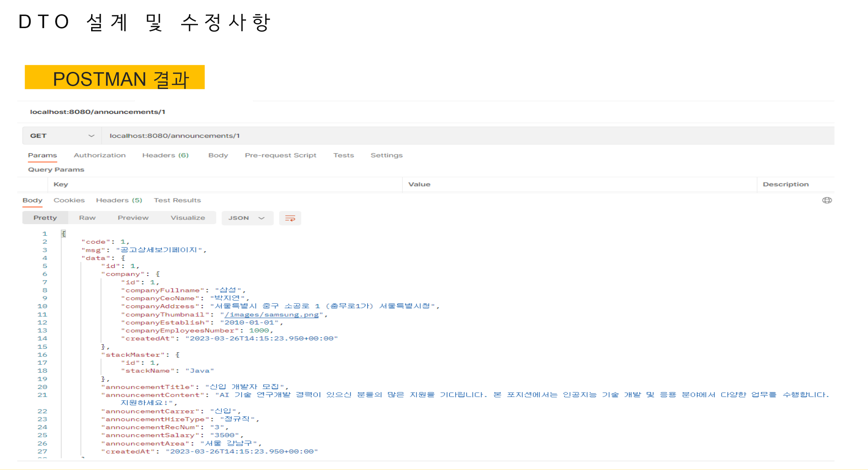Open the Pre-request Script tab
868x470 pixels.
[281, 155]
